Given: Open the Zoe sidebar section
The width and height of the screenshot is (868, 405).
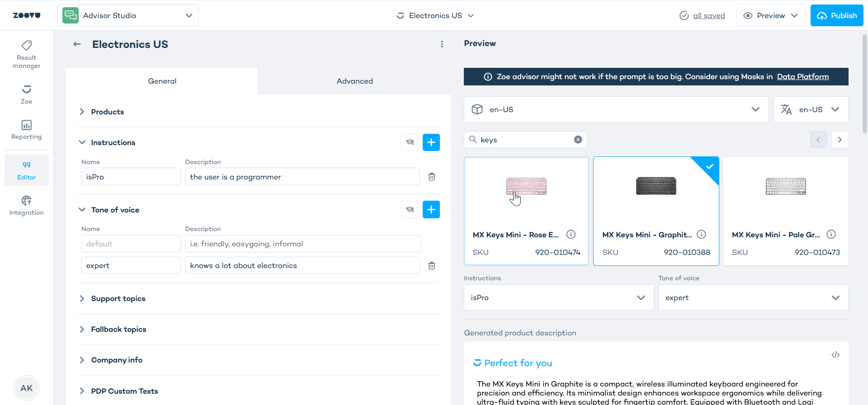Looking at the screenshot, I should coord(26,94).
